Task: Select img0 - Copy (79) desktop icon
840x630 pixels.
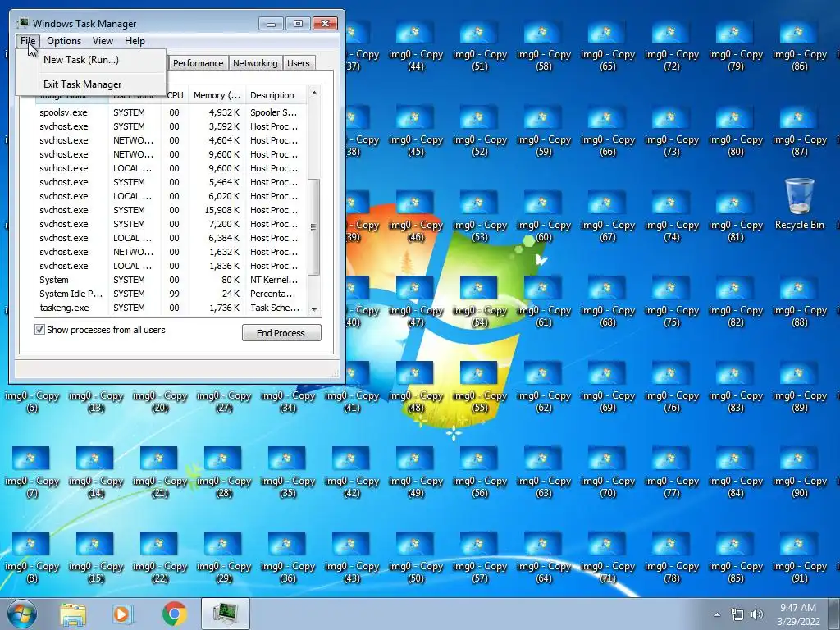Action: (x=736, y=47)
